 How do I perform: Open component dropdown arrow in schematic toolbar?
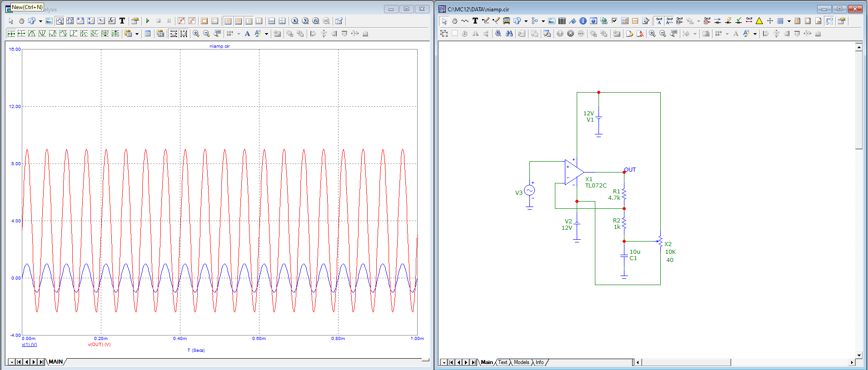[526, 21]
